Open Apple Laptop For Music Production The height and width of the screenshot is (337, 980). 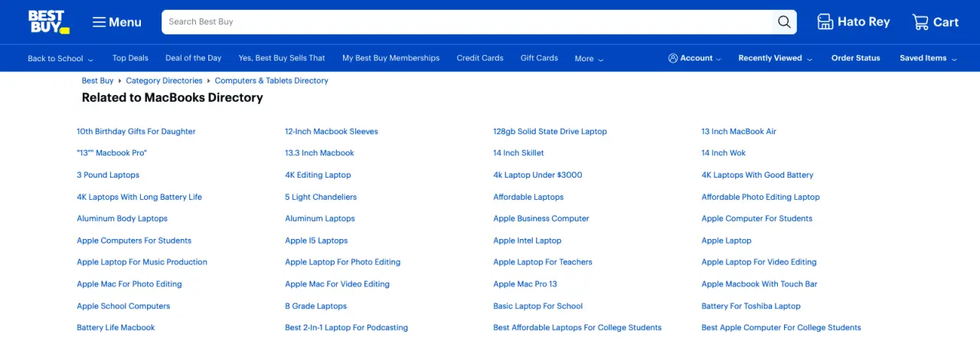tap(142, 263)
